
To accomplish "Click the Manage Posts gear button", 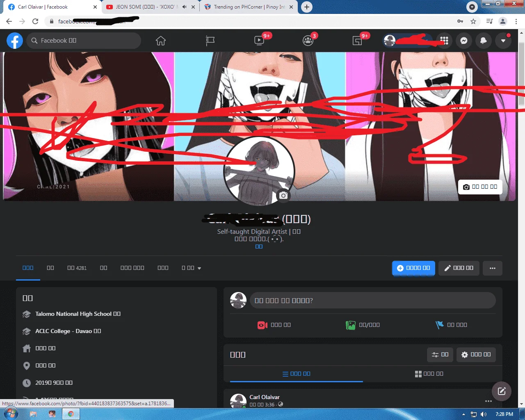I will click(x=476, y=355).
